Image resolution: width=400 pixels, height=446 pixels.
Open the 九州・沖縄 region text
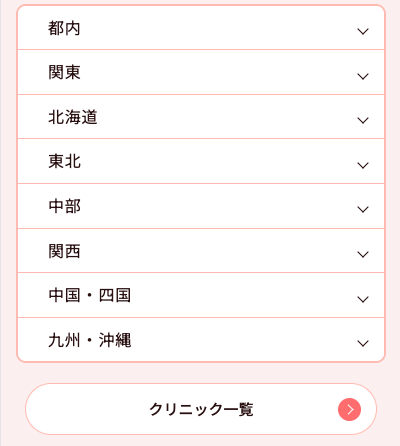pos(89,340)
